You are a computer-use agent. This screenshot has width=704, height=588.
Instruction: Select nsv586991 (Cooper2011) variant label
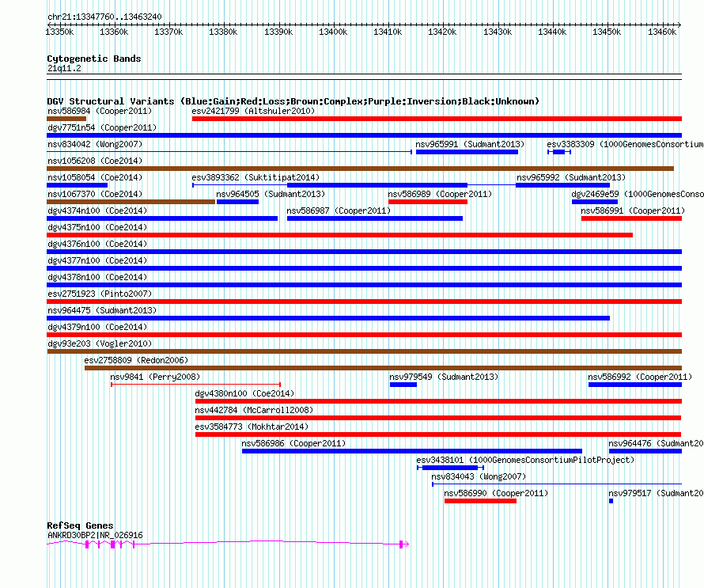click(633, 211)
